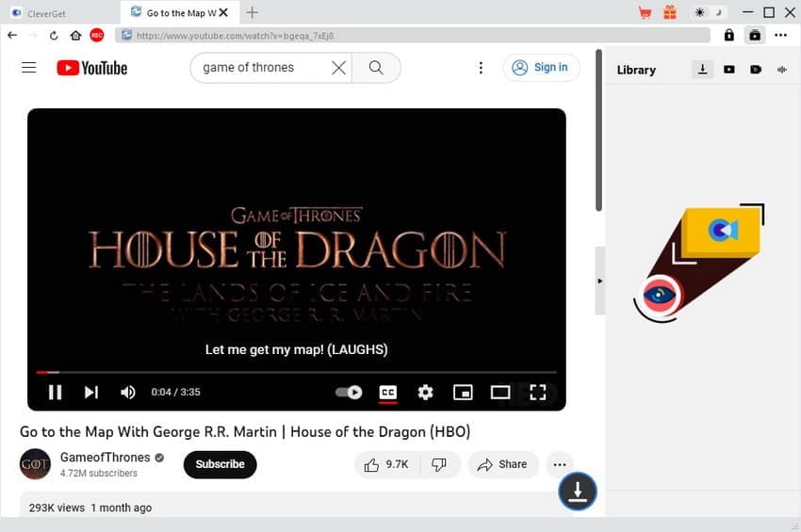Open the YouTube hamburger guide menu
This screenshot has width=801, height=532.
28,68
